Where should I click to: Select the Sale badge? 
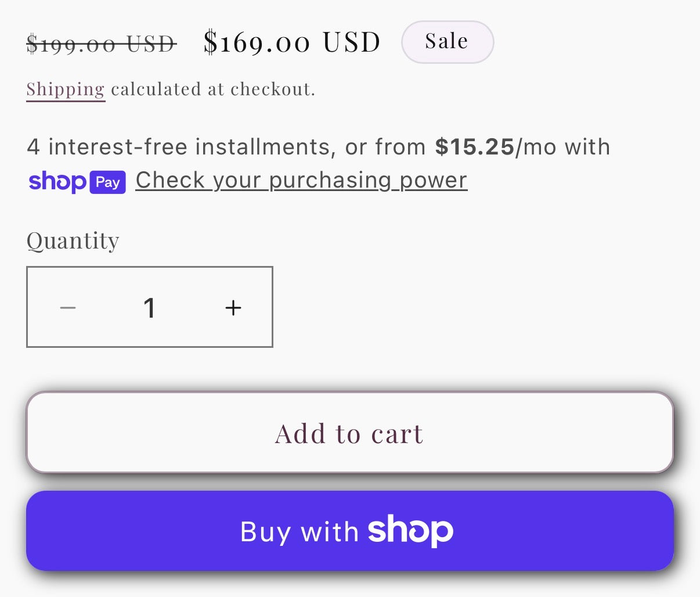click(x=447, y=42)
